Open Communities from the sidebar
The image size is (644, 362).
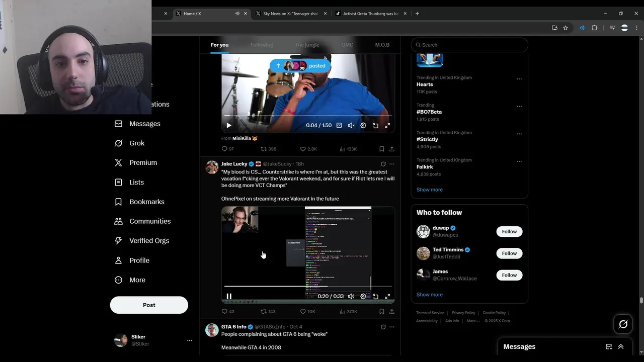point(143,221)
